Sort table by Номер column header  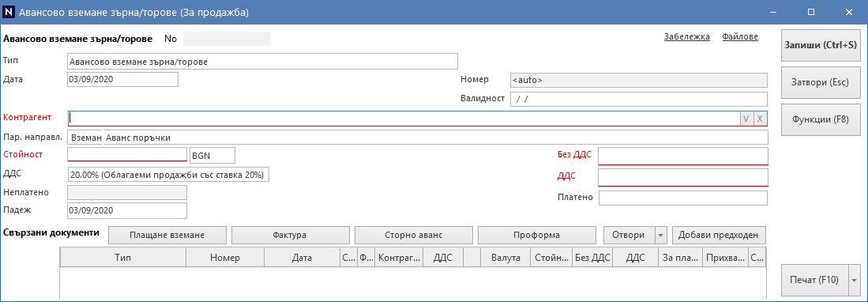pos(225,258)
